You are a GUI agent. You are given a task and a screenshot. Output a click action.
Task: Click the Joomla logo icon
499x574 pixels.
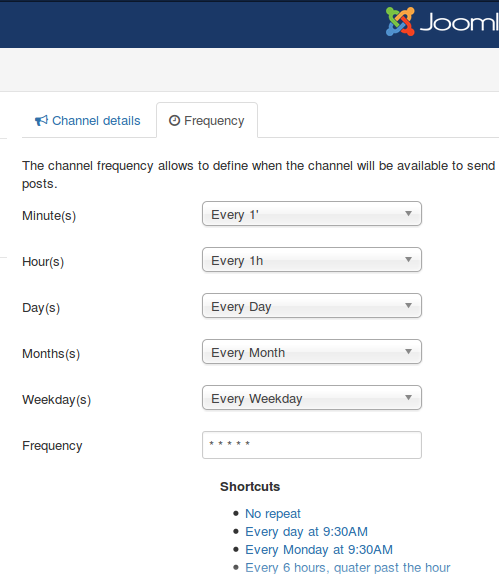(x=400, y=21)
